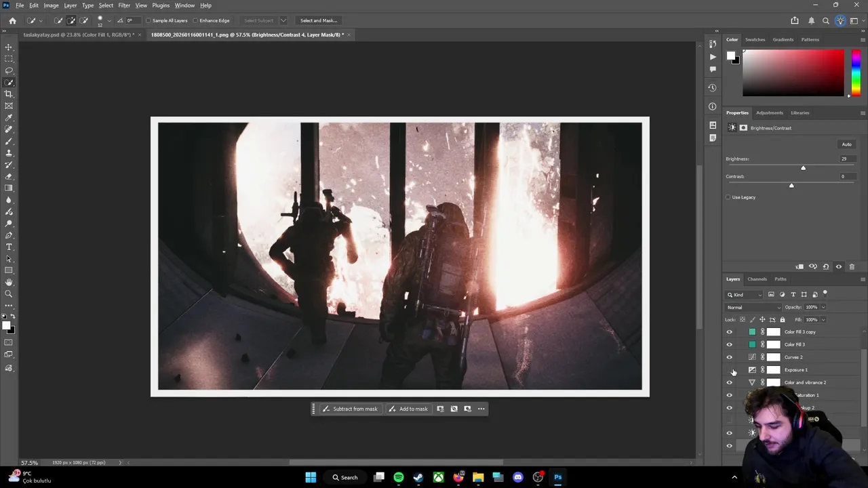Reset adjustment to defaults icon
Screen dimensions: 868x488
825,266
